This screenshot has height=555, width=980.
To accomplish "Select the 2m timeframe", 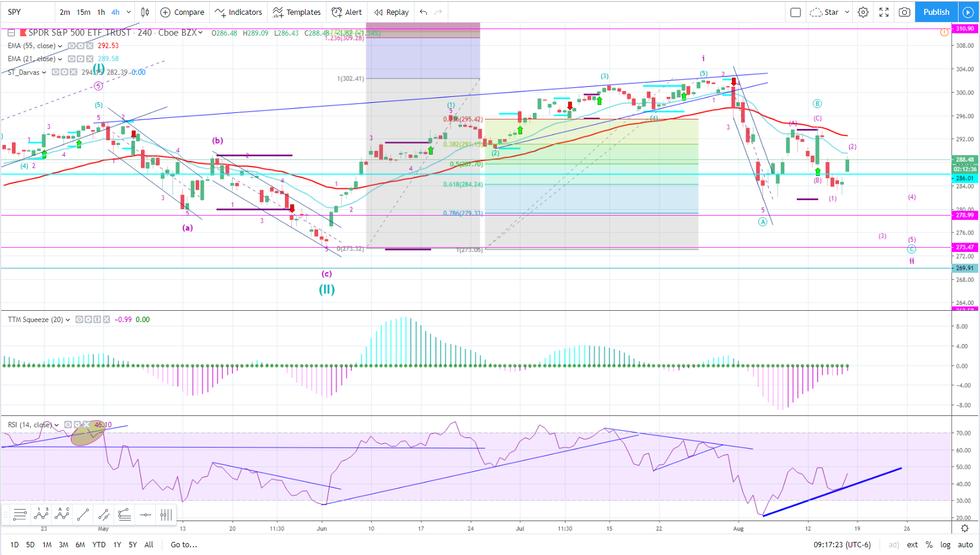I will (65, 12).
